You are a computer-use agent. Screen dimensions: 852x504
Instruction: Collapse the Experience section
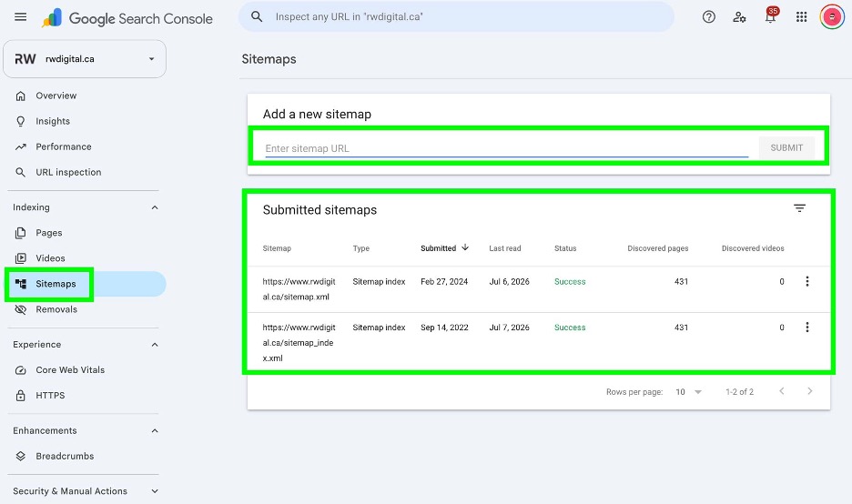(155, 345)
